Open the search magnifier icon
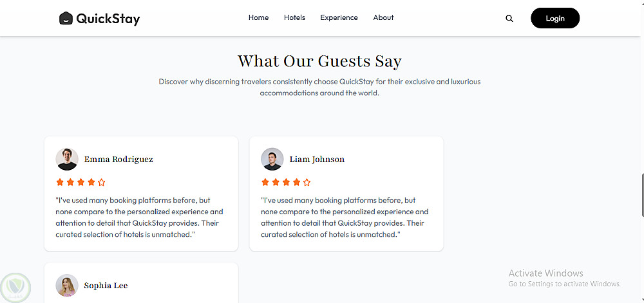Viewport: 644px width, 303px height. pos(509,19)
